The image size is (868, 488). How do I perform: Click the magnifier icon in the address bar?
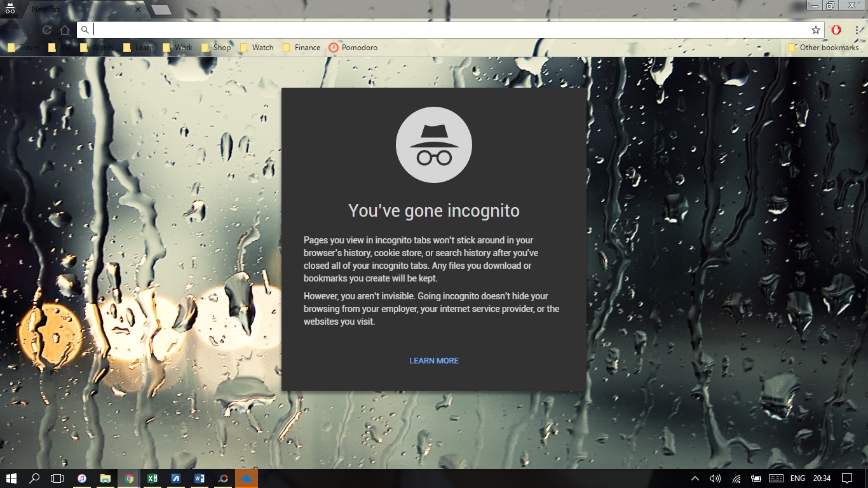coord(85,30)
